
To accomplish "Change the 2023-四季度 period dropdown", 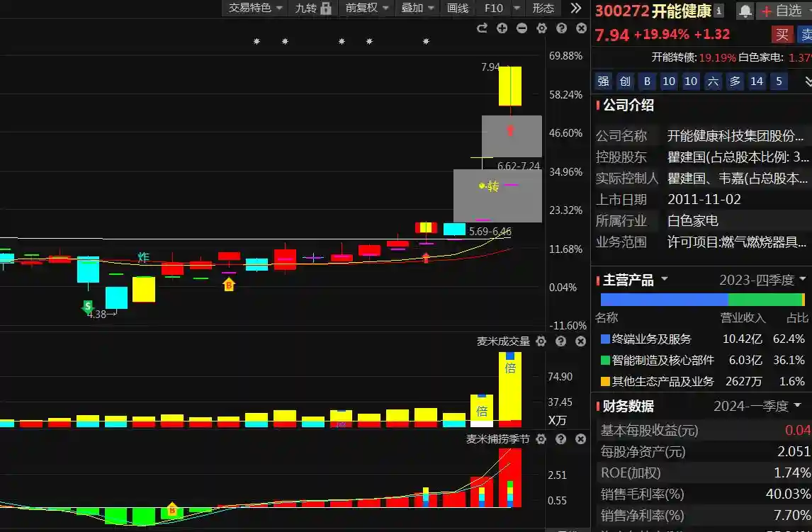I will tap(762, 280).
